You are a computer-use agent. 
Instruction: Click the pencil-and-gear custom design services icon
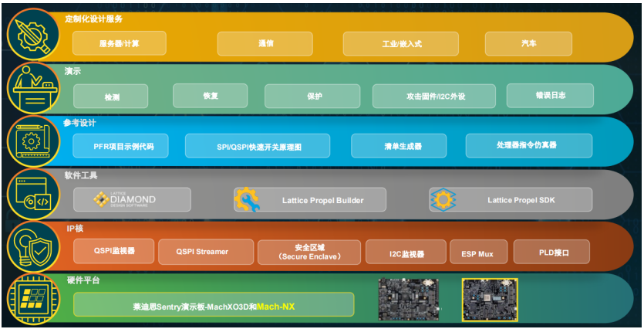click(34, 35)
